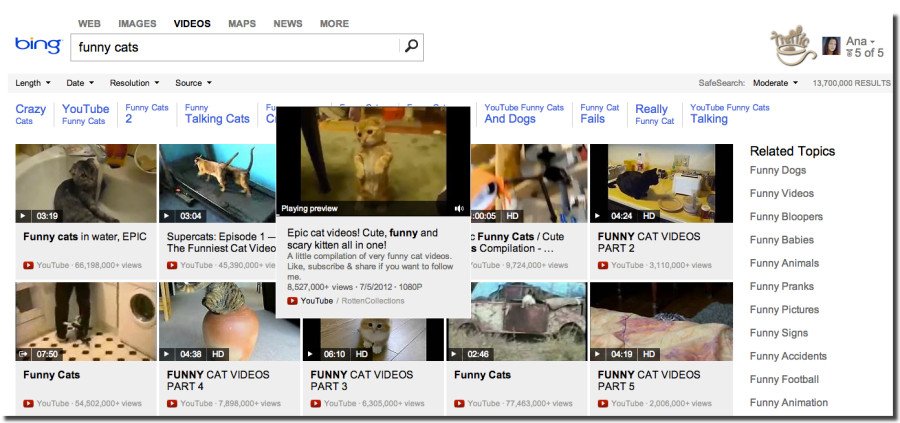Screen dimensions: 900x423
Task: Play the 04:24 HD video
Action: click(598, 216)
